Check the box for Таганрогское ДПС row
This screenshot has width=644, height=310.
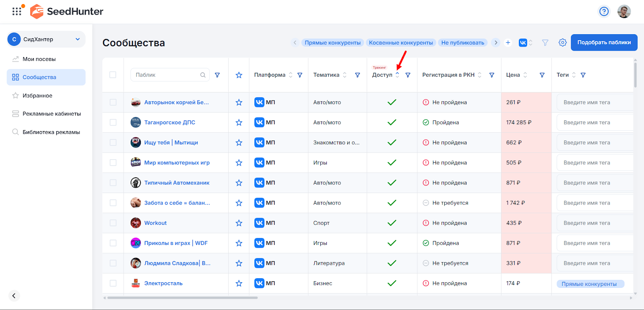113,123
